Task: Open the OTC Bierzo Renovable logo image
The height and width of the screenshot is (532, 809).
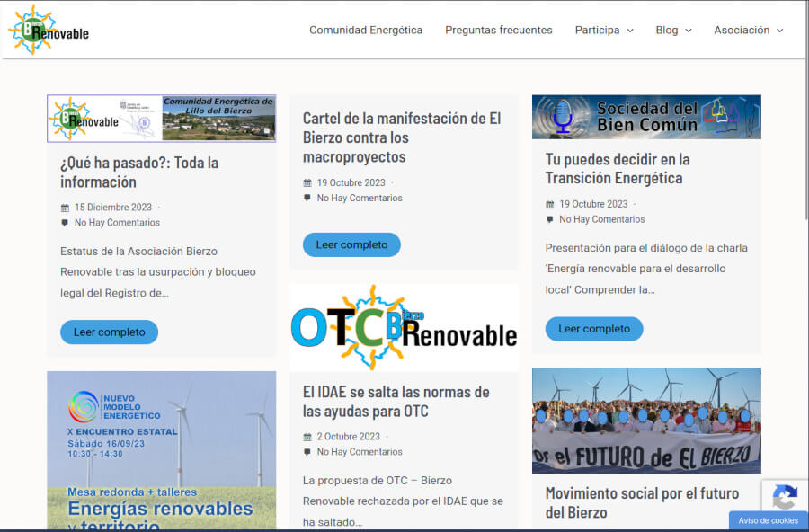Action: (404, 328)
